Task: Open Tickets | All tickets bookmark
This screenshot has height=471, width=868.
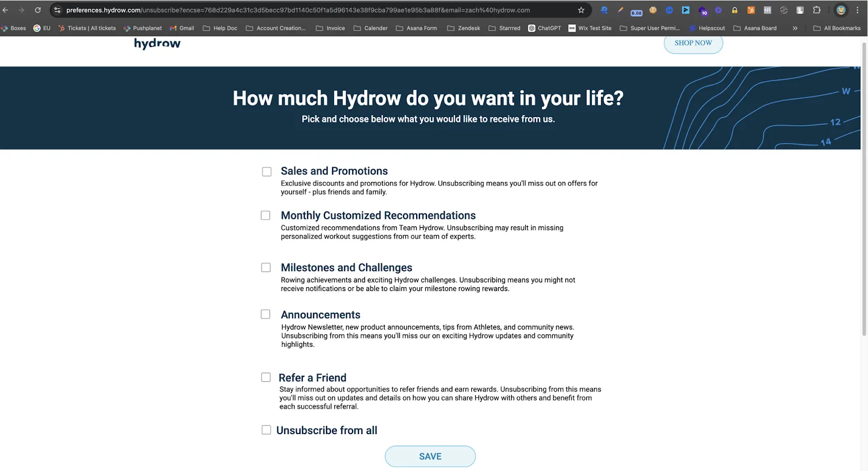Action: (87, 28)
